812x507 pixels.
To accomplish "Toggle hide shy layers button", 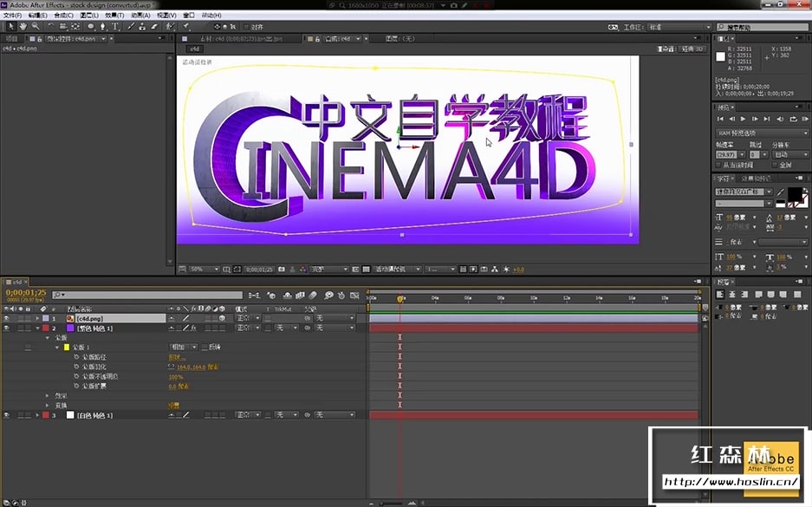I will (x=288, y=296).
